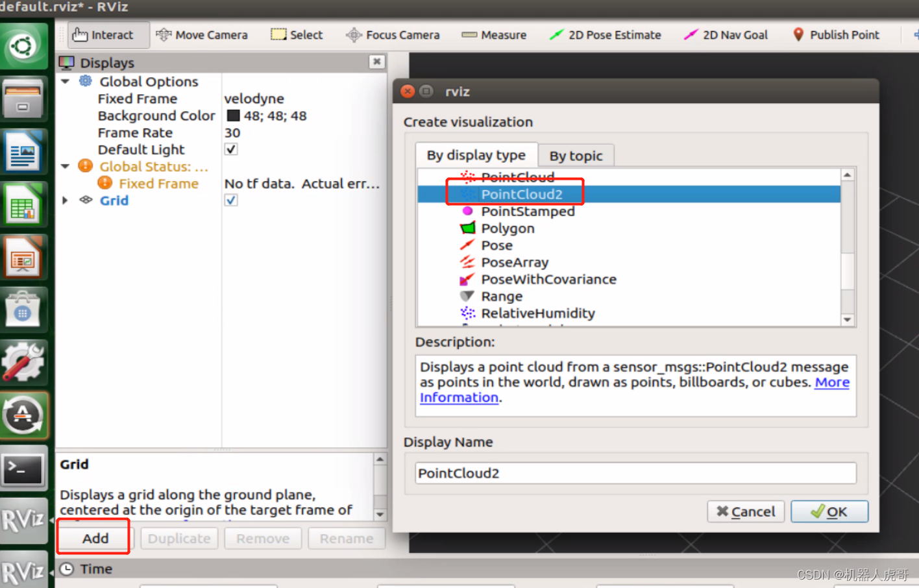The width and height of the screenshot is (919, 588).
Task: Open Ubuntu Software Center dock icon
Action: (x=24, y=310)
